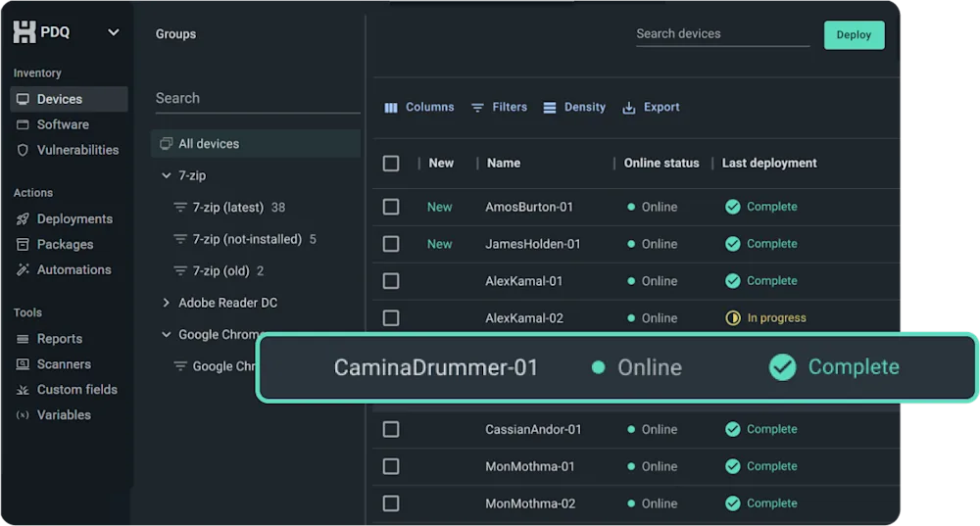Open Automations under Actions

coord(73,270)
